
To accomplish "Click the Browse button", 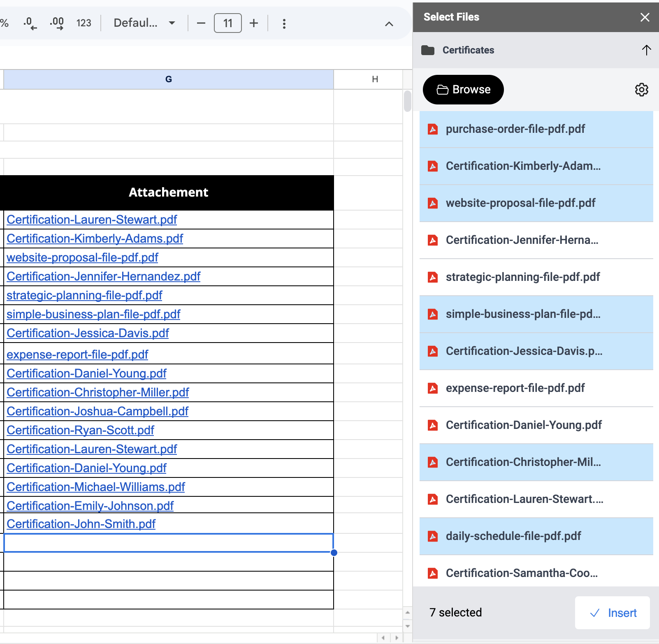I will pyautogui.click(x=463, y=90).
